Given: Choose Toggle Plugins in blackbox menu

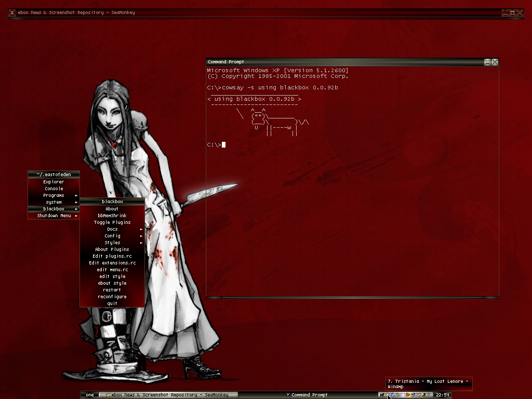Looking at the screenshot, I should click(x=112, y=222).
